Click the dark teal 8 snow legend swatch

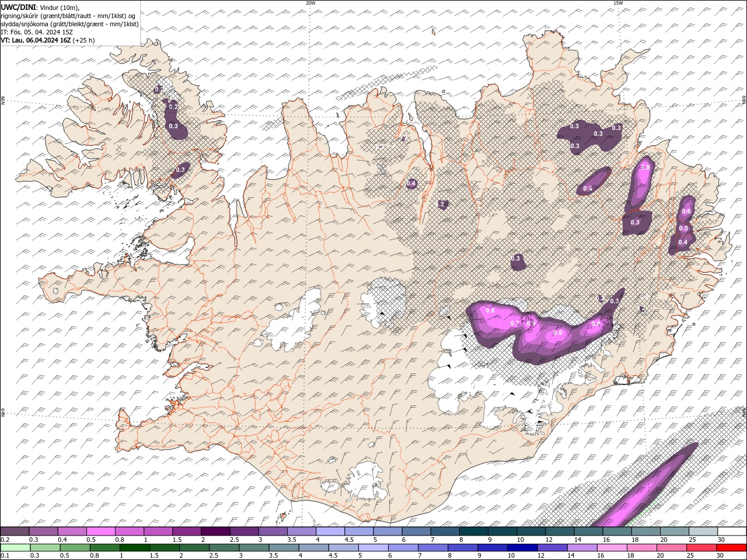pos(474,531)
